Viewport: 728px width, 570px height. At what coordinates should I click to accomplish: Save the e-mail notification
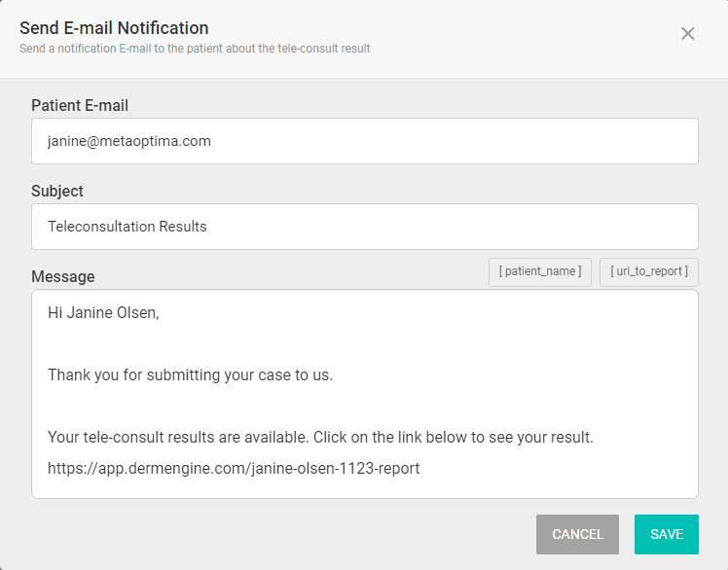pos(667,534)
